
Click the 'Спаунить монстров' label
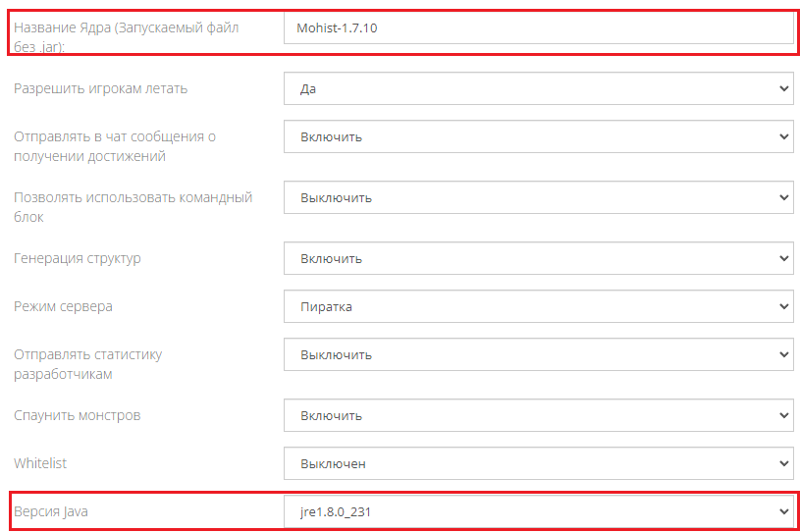pyautogui.click(x=77, y=415)
